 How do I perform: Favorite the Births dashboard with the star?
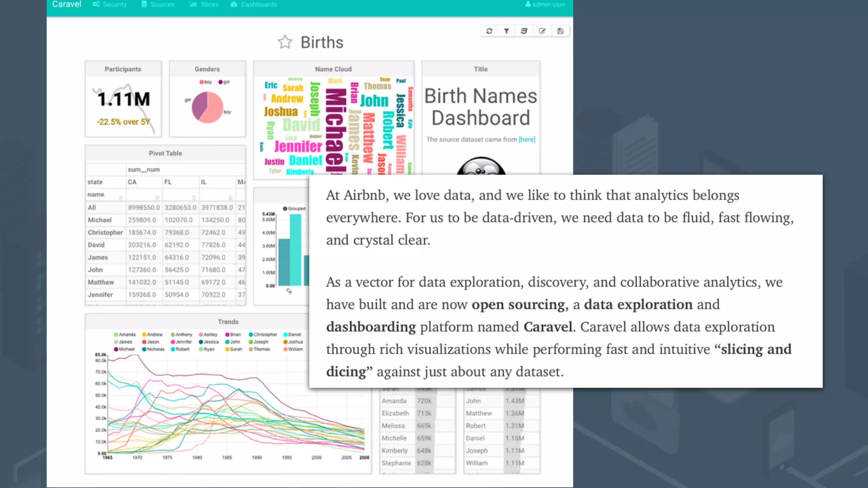pyautogui.click(x=285, y=42)
